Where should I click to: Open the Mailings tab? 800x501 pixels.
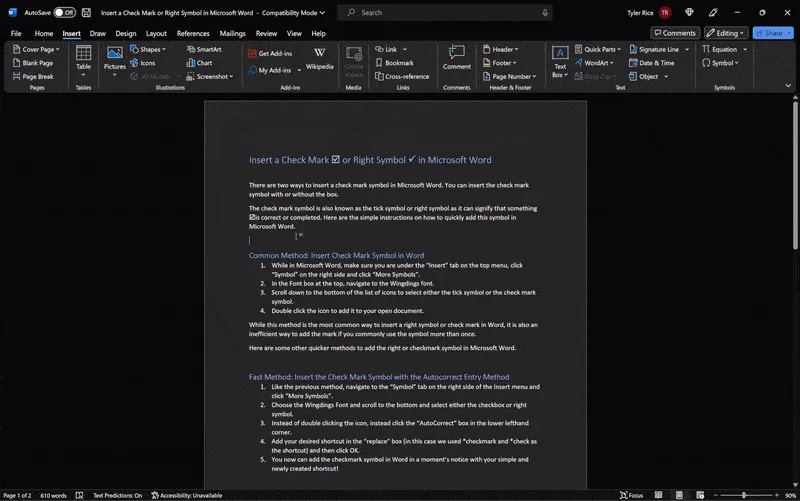point(232,33)
